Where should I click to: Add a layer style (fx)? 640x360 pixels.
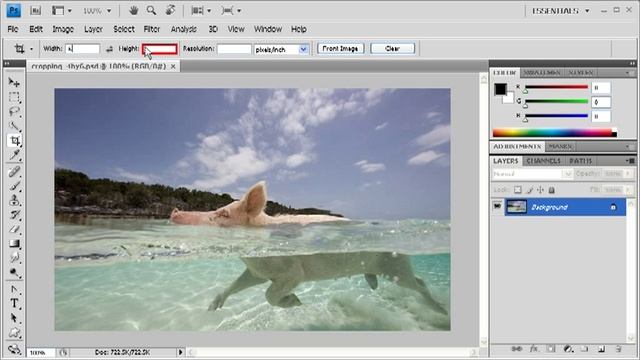click(533, 349)
